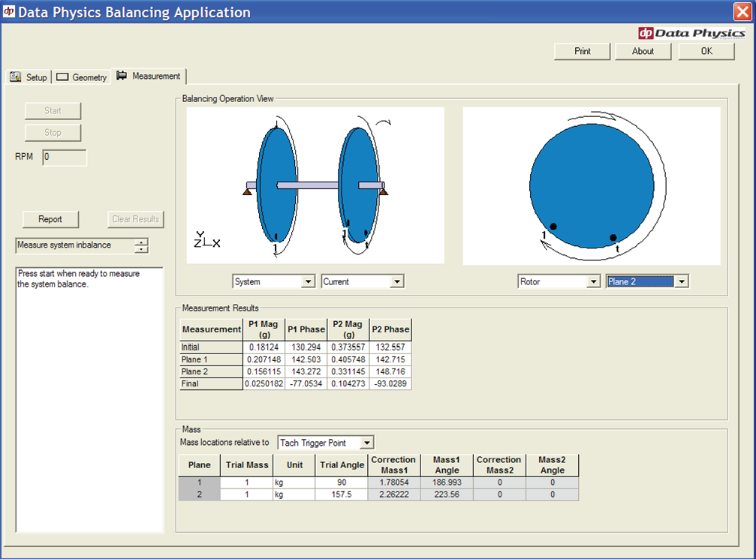Select the Measurement tab
Viewport: 756px width, 559px height.
click(149, 76)
